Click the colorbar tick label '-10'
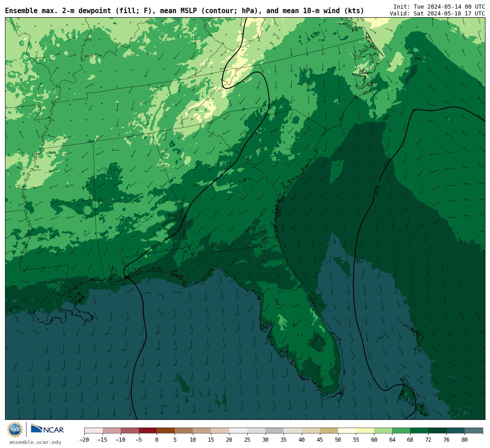The height and width of the screenshot is (448, 490). (121, 440)
